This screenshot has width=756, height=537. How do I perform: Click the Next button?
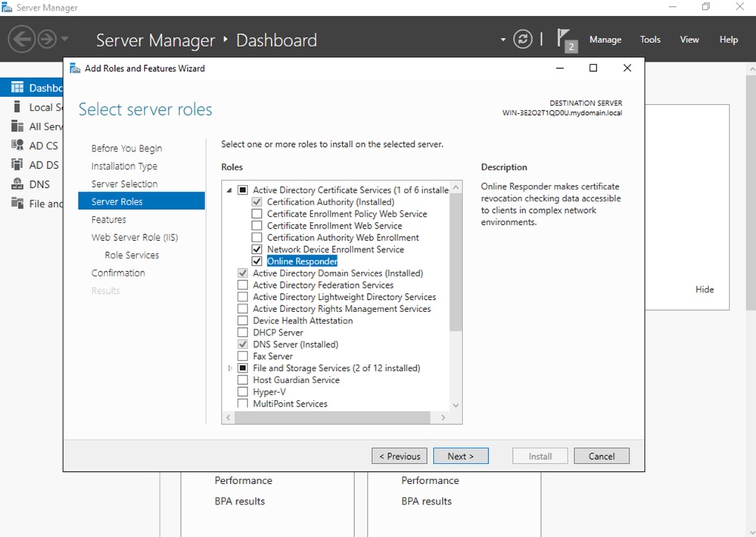click(460, 456)
